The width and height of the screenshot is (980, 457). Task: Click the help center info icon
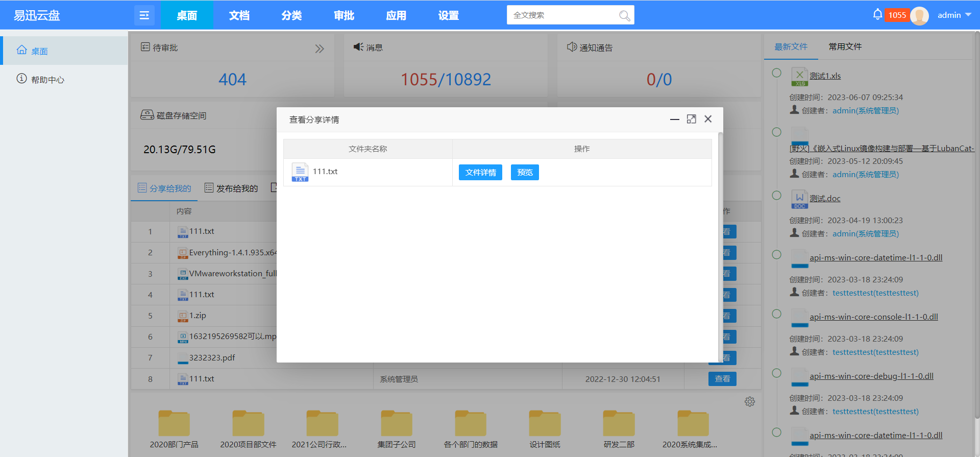pos(21,79)
